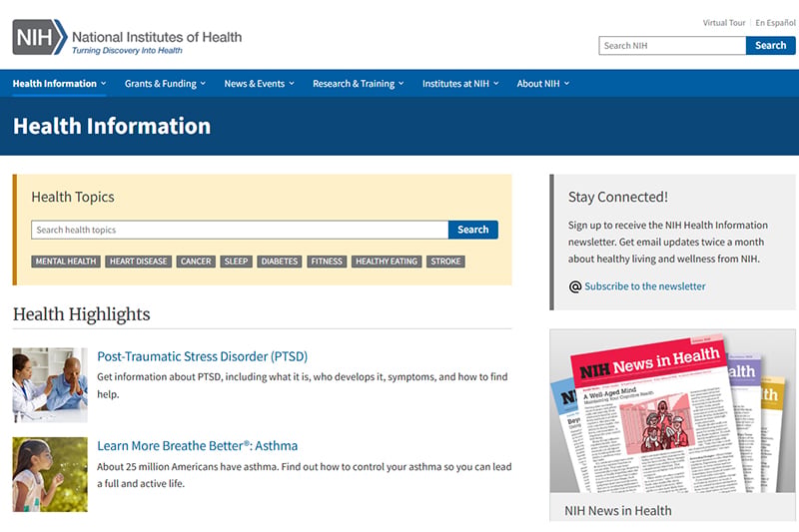The image size is (799, 532).
Task: Select the CANCER topic tag
Action: (196, 262)
